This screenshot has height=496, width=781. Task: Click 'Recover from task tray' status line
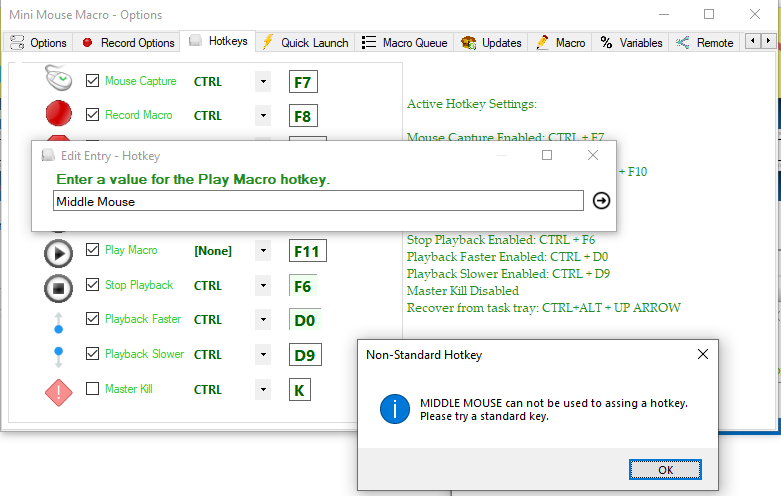[543, 308]
